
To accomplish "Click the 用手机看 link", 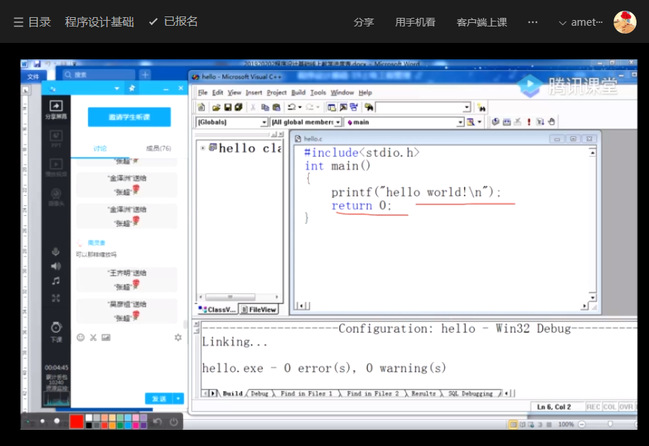I will [x=414, y=21].
